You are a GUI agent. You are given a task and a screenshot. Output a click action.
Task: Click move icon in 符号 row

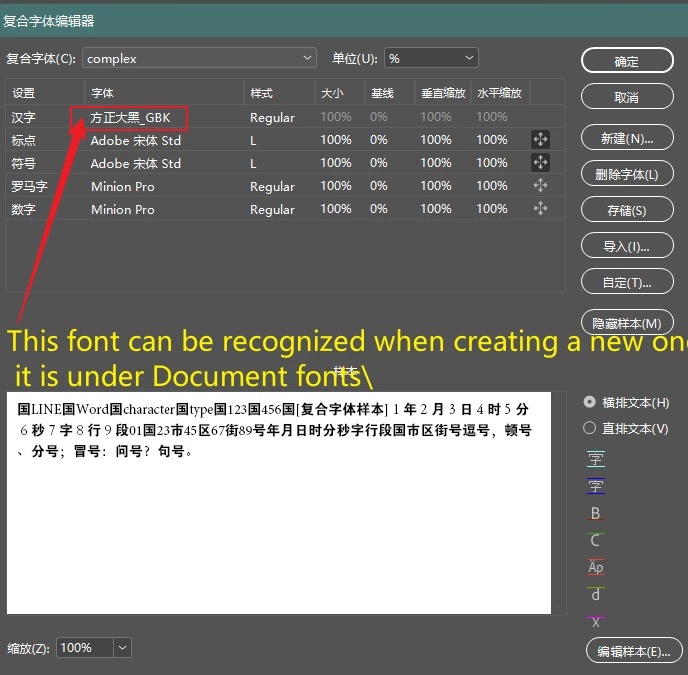click(x=540, y=162)
